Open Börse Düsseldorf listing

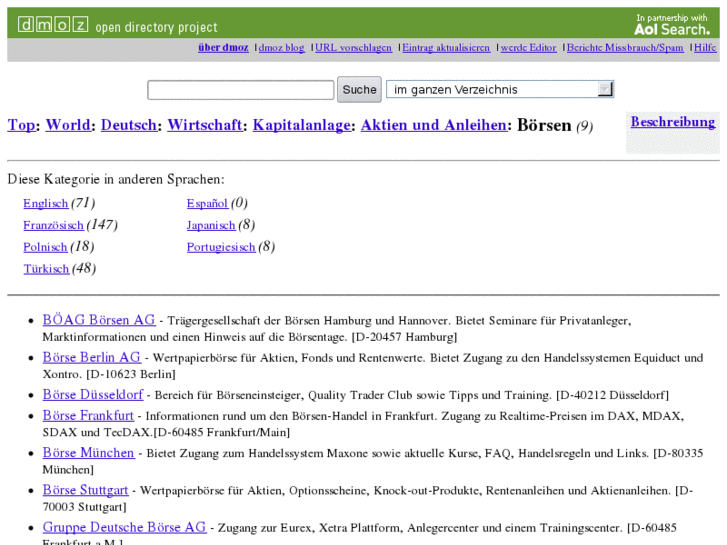coord(93,394)
